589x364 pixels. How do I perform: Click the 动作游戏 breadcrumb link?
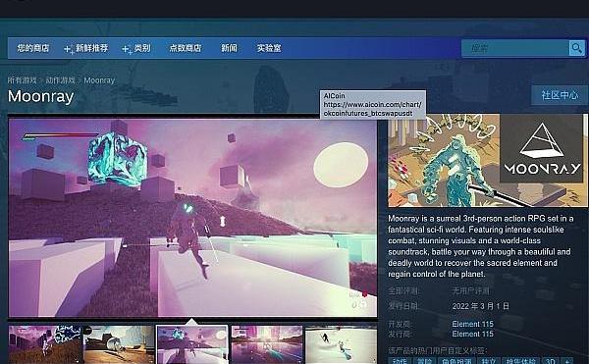coord(60,80)
